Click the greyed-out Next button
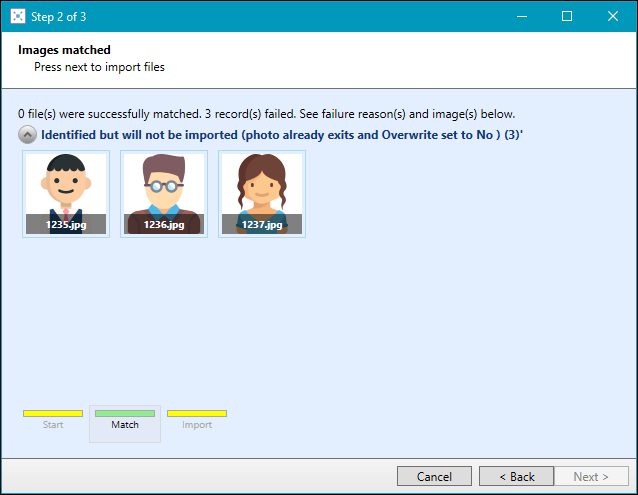This screenshot has width=638, height=495. click(591, 477)
